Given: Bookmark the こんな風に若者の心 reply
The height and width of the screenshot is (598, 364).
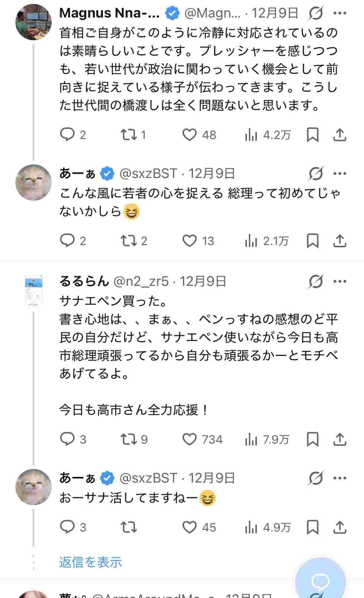Looking at the screenshot, I should click(x=312, y=241).
